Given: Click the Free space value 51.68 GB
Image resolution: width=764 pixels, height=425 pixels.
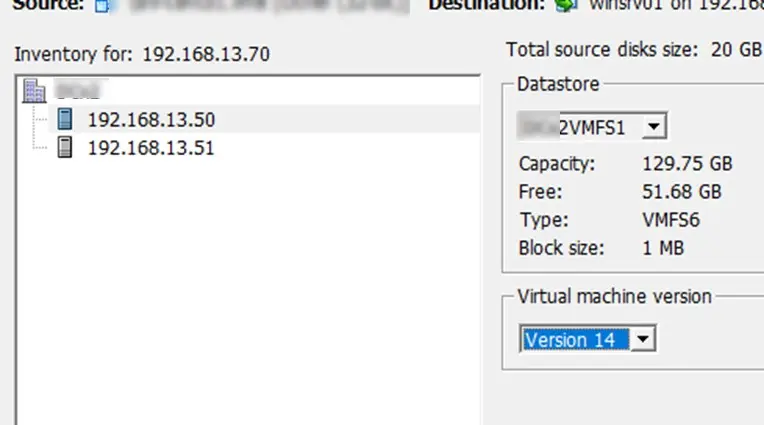Looking at the screenshot, I should coord(682,192).
